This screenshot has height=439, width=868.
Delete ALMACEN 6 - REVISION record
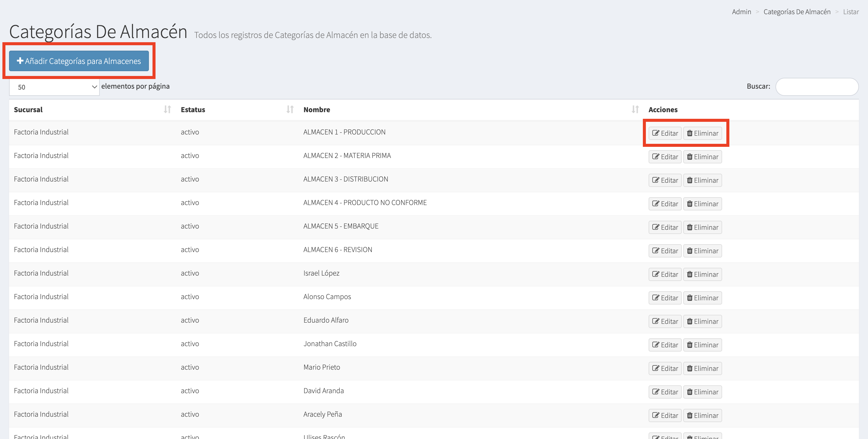702,251
